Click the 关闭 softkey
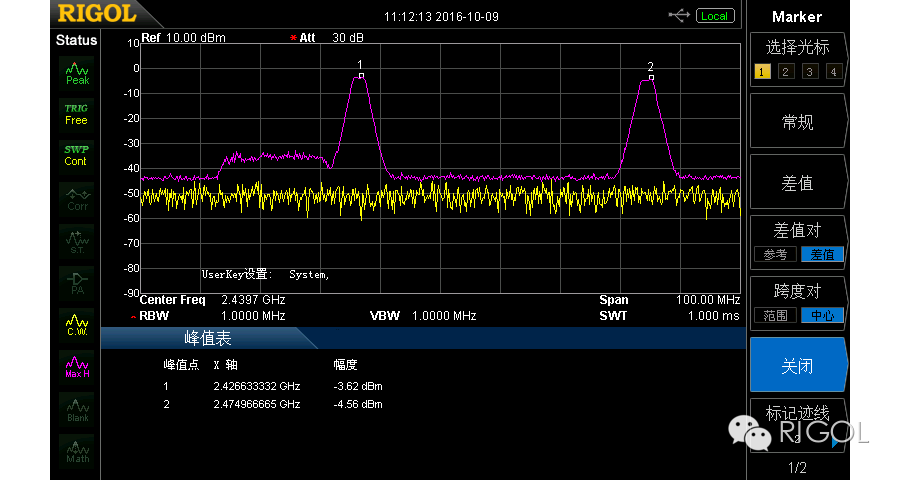Screen dimensions: 900x480 click(797, 365)
